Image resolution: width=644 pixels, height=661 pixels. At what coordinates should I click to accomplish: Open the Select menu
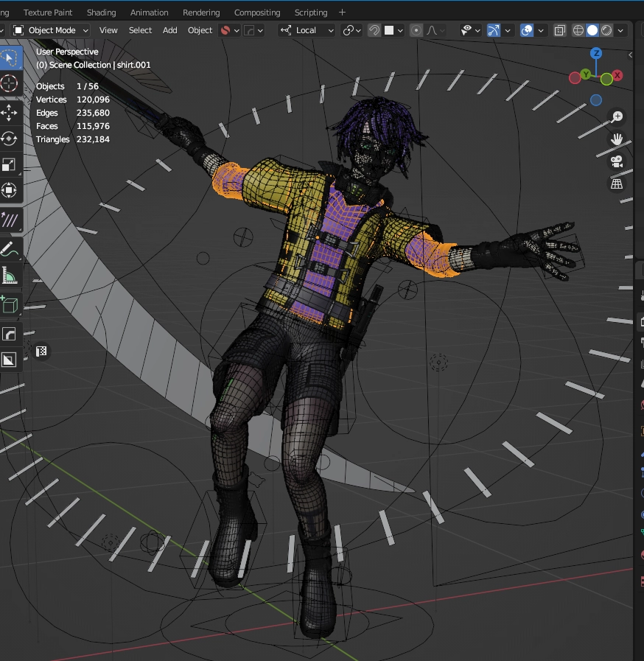[x=140, y=30]
